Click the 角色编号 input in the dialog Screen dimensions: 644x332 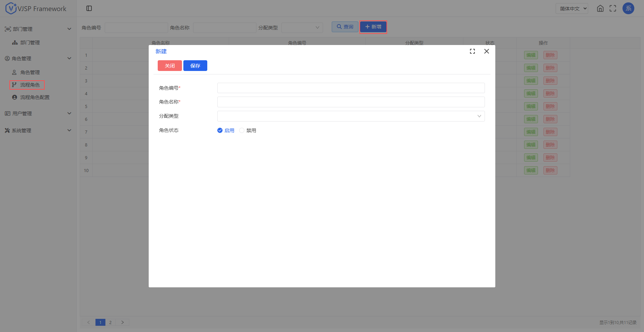coord(351,88)
